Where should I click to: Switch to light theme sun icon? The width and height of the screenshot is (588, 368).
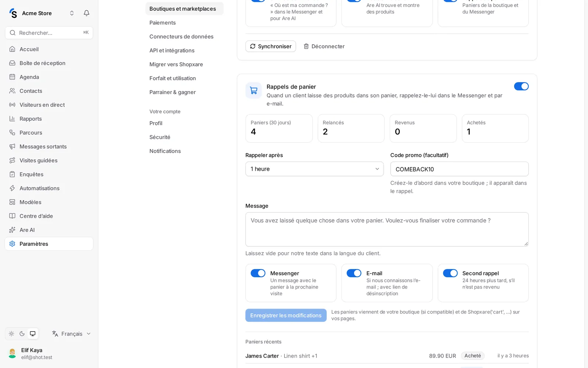pos(11,334)
